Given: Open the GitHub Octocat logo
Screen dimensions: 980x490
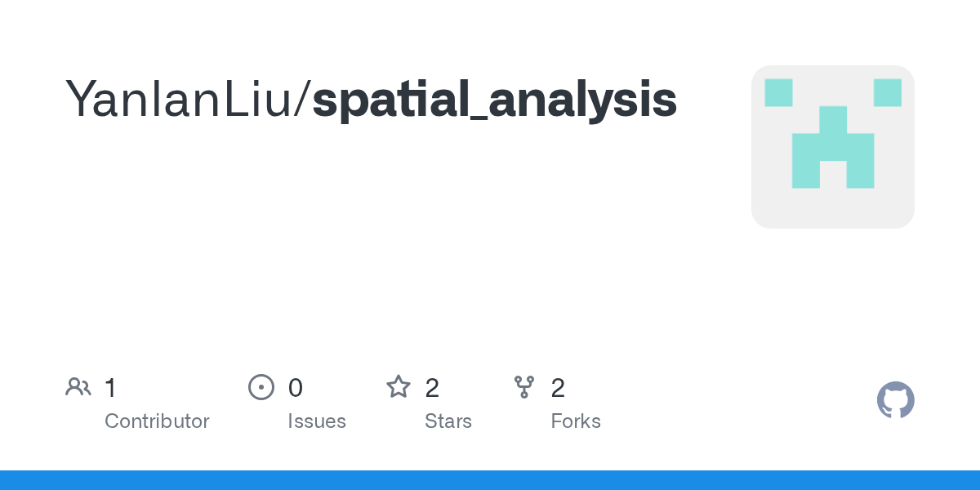Looking at the screenshot, I should (x=896, y=400).
